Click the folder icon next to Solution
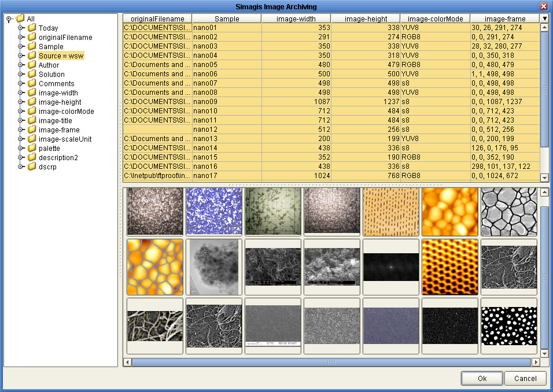Image resolution: width=553 pixels, height=392 pixels. point(32,74)
